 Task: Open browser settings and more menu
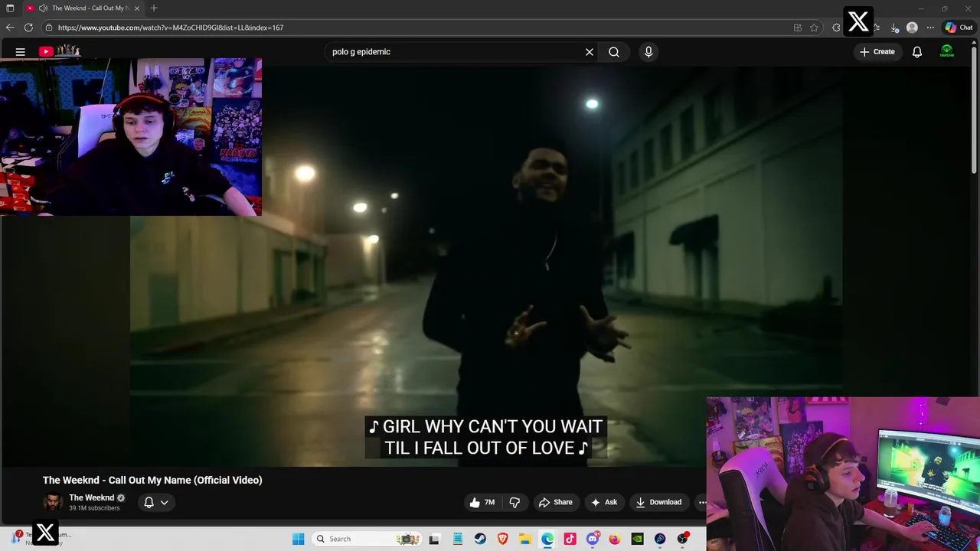[x=930, y=28]
